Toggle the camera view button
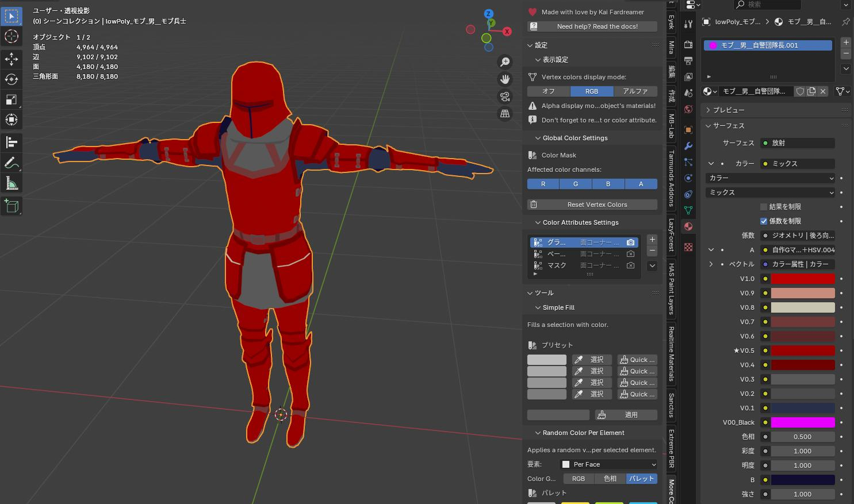Screen dimensions: 854x504 (505, 97)
